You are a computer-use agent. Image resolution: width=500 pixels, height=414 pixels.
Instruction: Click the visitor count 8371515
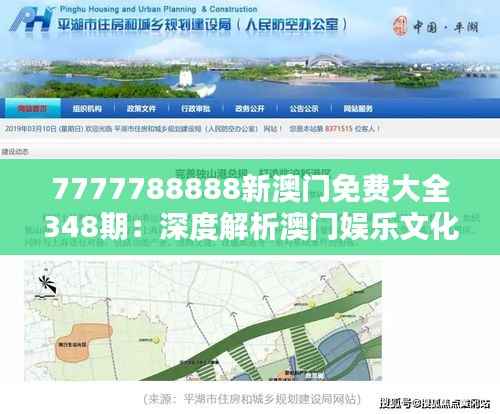pyautogui.click(x=338, y=129)
